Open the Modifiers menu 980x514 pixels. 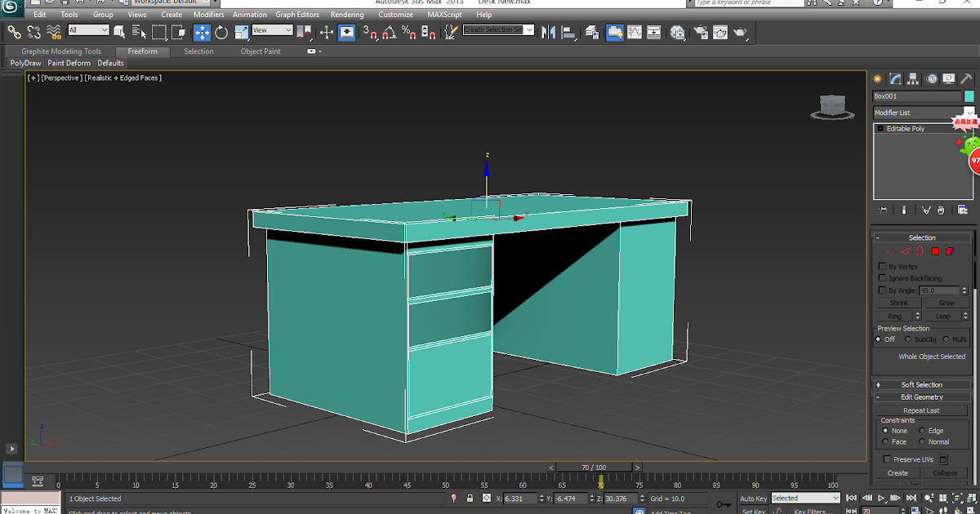(x=208, y=15)
